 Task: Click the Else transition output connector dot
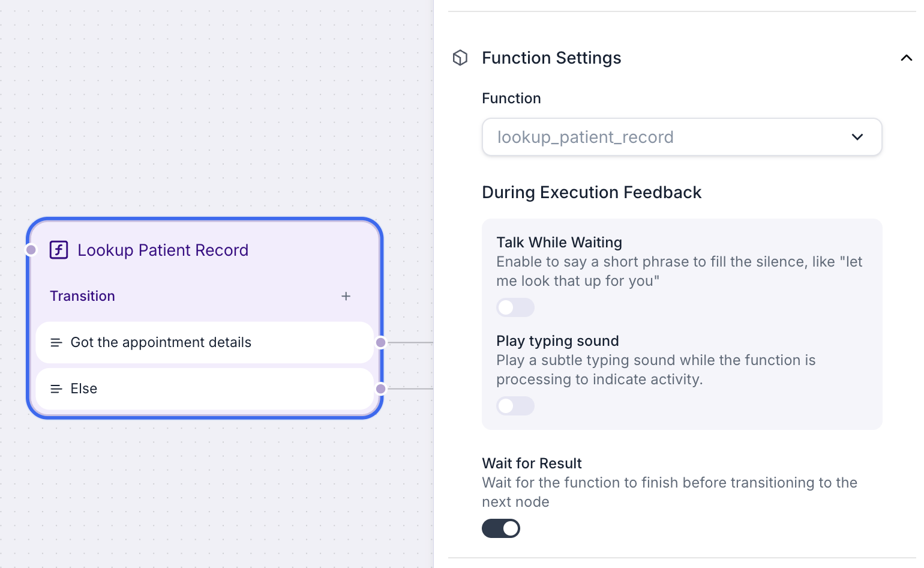[381, 388]
